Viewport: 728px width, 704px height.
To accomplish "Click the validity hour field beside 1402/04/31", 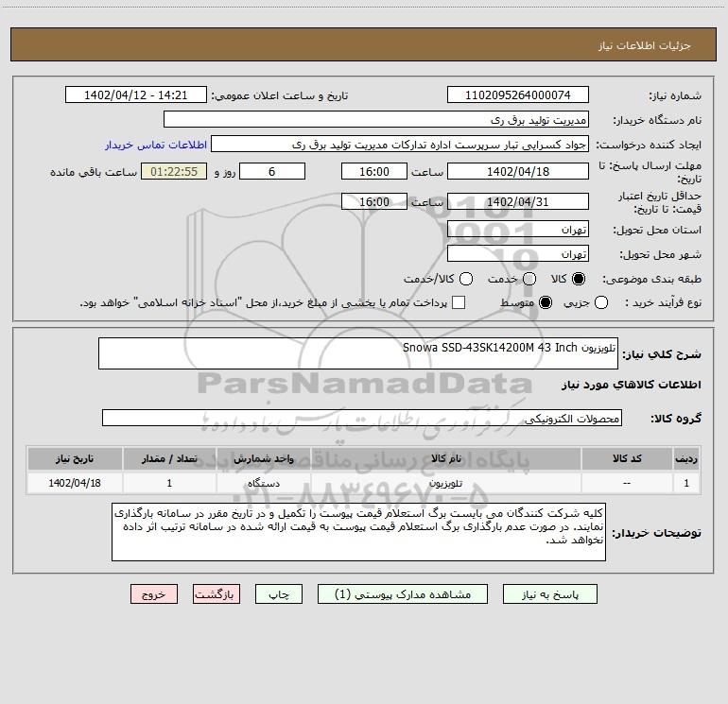I will pyautogui.click(x=374, y=201).
